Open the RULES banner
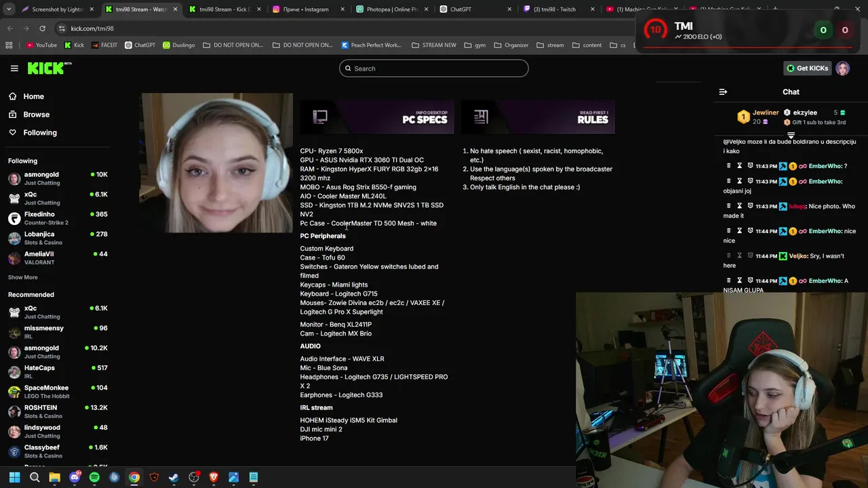The width and height of the screenshot is (868, 488). tap(538, 117)
